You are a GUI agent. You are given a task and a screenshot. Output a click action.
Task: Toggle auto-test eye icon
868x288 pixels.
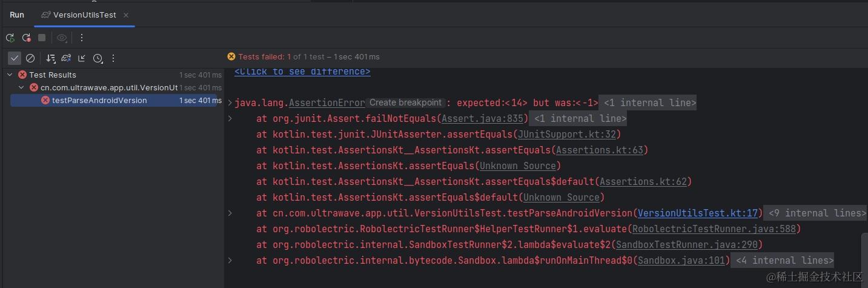click(62, 38)
